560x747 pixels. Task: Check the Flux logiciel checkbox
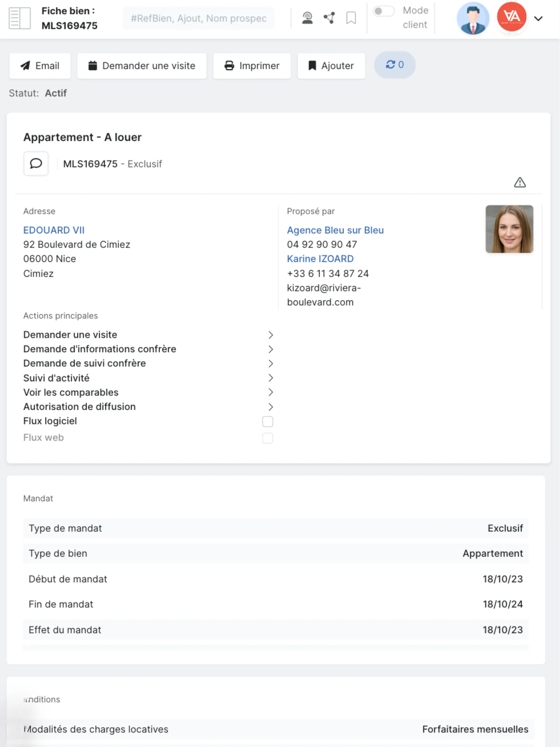(267, 421)
